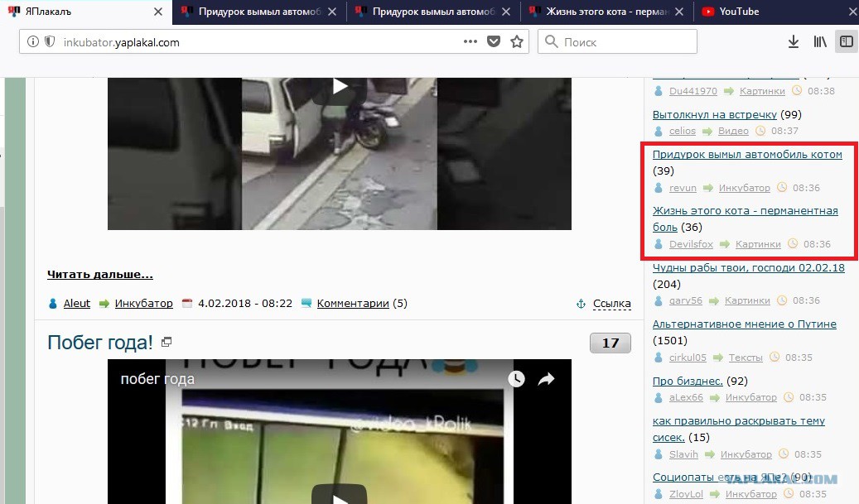The height and width of the screenshot is (504, 859).
Task: Click the rating button showing 17
Action: [x=610, y=343]
